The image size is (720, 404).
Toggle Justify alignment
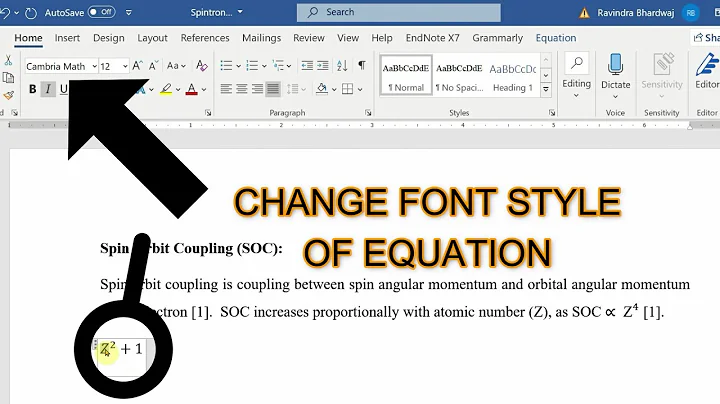coord(273,89)
